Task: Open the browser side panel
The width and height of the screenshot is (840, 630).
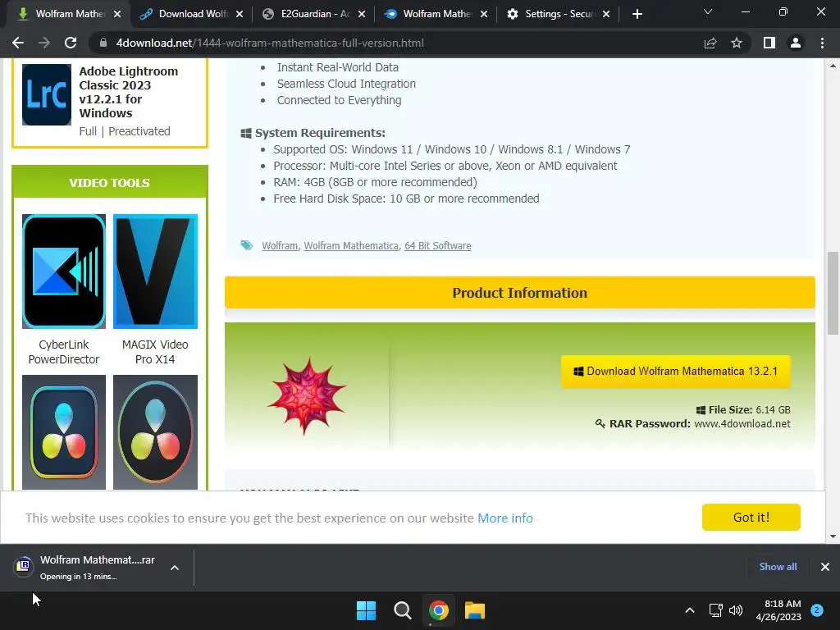Action: [769, 43]
